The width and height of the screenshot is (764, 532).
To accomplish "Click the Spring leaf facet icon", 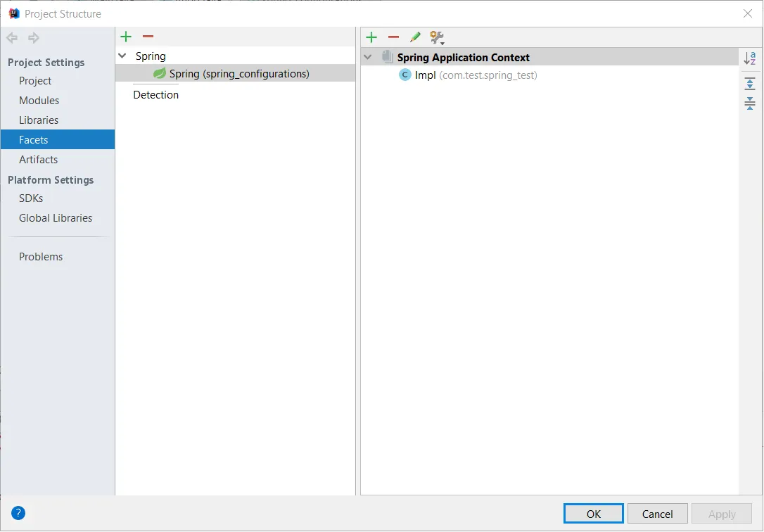I will click(159, 74).
